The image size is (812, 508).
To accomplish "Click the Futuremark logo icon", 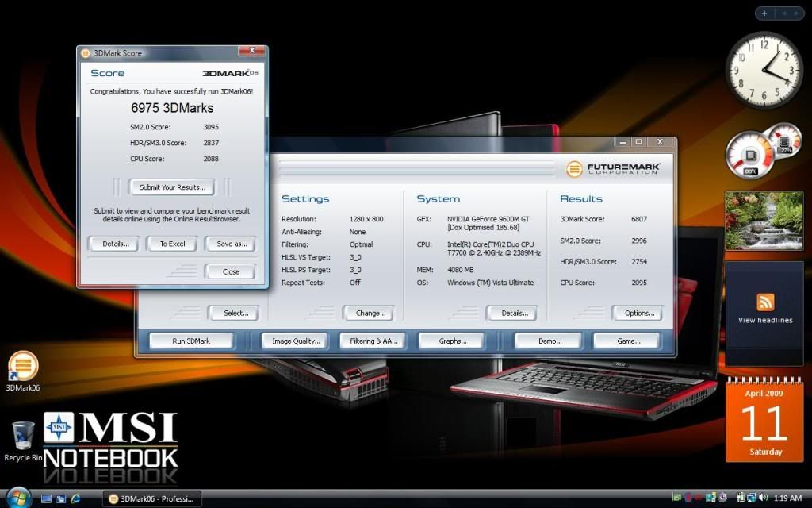I will click(574, 168).
